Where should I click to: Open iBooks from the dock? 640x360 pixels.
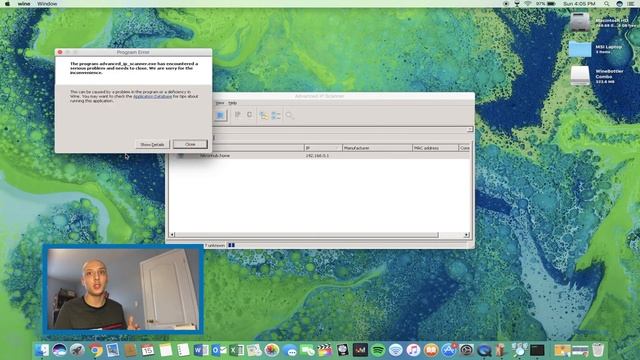tap(431, 350)
